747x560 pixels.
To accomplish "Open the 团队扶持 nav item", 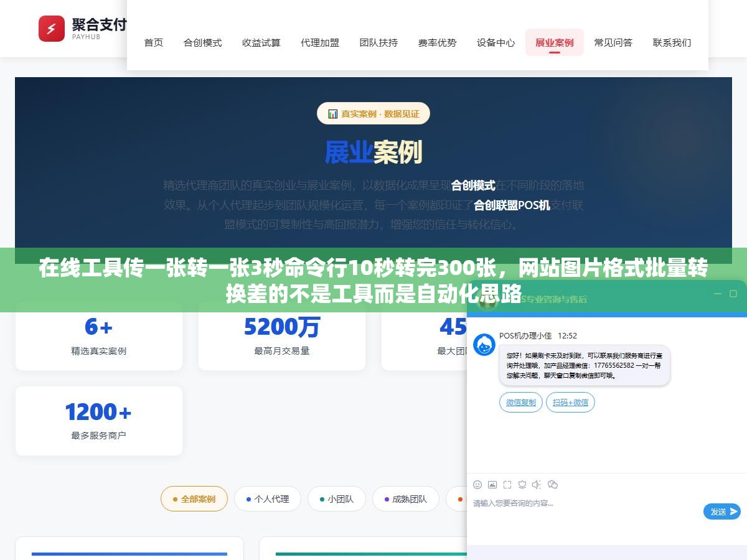I will 378,42.
